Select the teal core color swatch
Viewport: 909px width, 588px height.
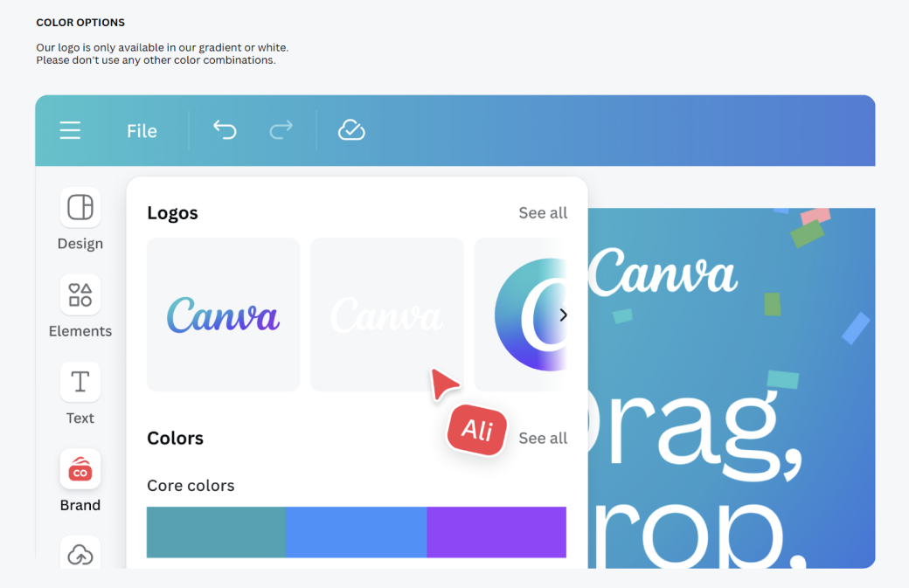pos(216,532)
